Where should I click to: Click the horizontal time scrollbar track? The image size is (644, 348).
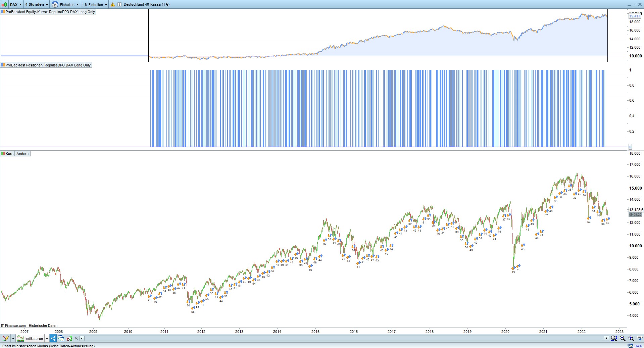pos(344,338)
